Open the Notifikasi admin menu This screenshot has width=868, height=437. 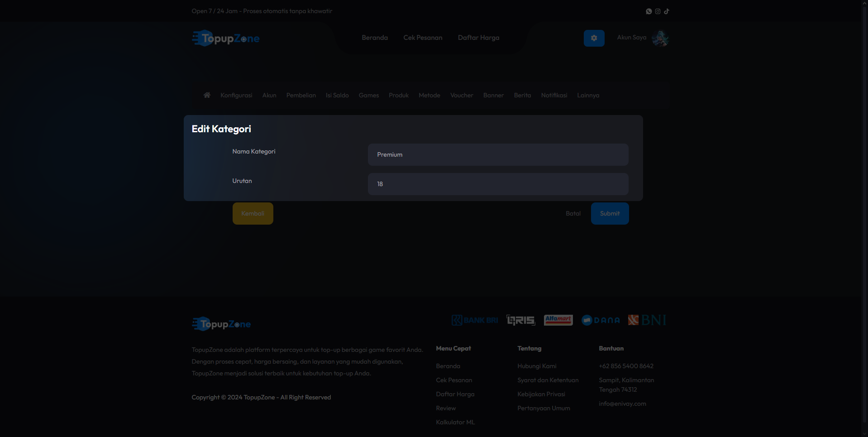(x=554, y=95)
